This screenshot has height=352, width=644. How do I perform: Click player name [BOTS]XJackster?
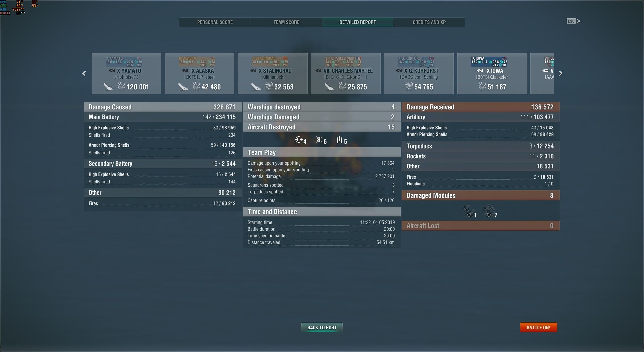[492, 77]
